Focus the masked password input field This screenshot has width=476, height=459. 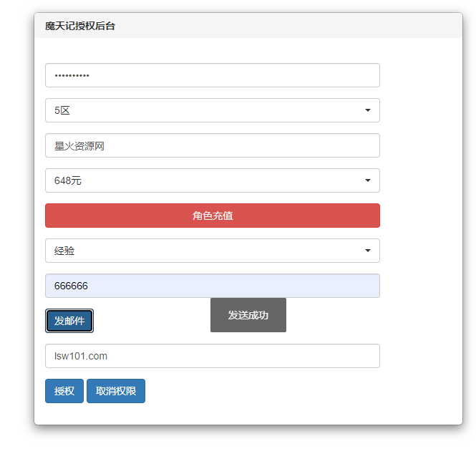click(x=212, y=75)
